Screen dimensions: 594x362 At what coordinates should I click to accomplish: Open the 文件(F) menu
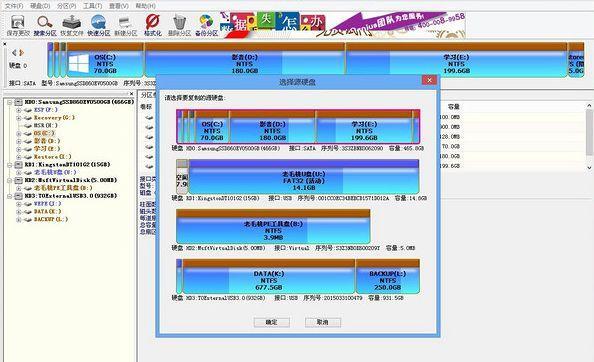pos(14,6)
